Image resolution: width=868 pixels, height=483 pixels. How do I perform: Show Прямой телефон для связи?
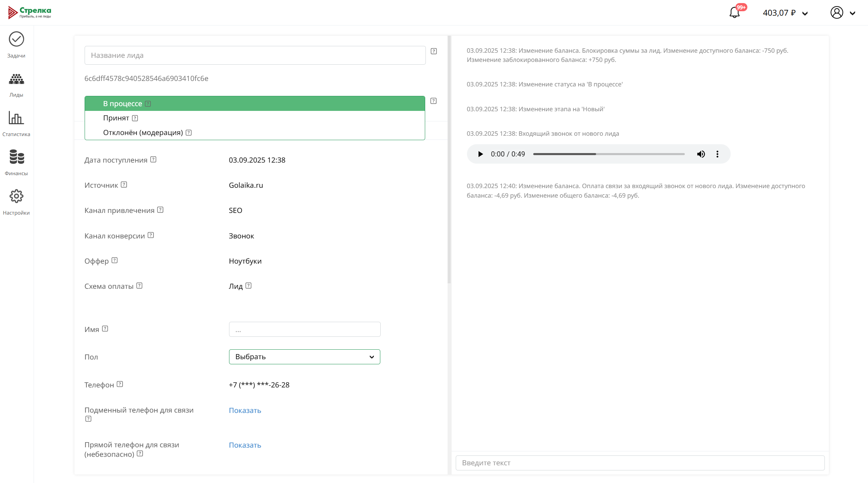point(245,445)
